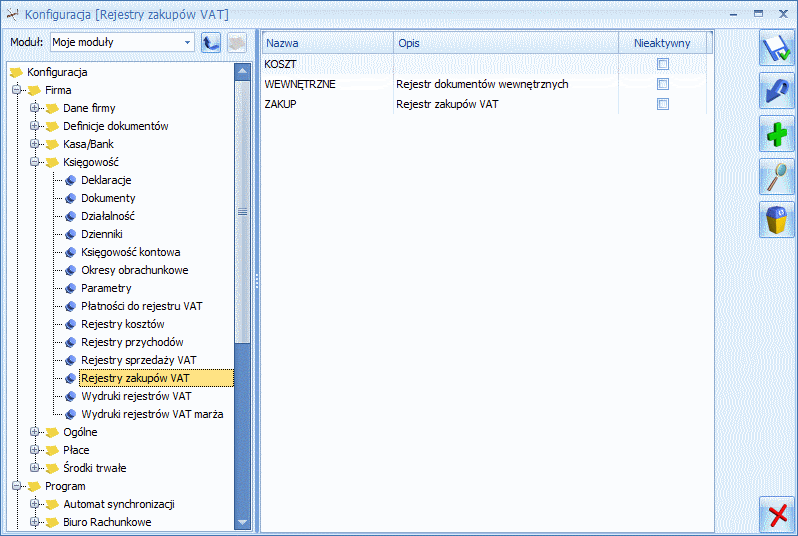Tick the Nieaktywny checkbox for WEWNĘTRZNE
This screenshot has width=798, height=536.
coord(663,84)
